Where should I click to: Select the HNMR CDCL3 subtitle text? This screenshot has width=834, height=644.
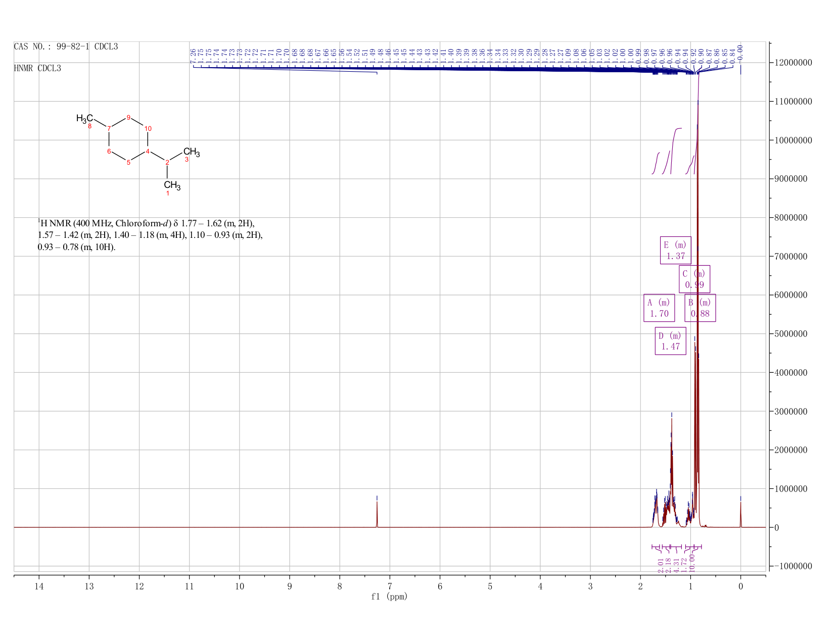pos(37,68)
